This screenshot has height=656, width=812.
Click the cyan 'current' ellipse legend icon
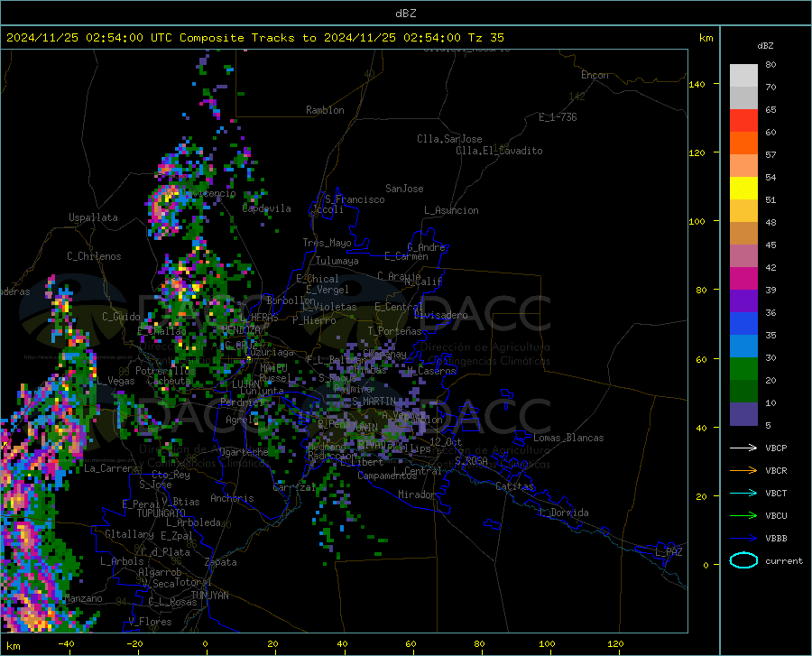click(x=743, y=560)
